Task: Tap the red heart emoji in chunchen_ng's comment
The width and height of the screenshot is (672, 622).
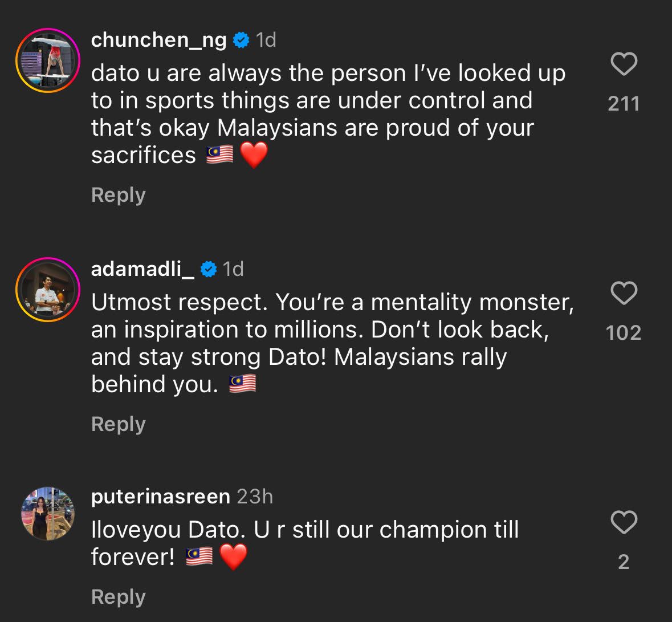Action: point(254,155)
